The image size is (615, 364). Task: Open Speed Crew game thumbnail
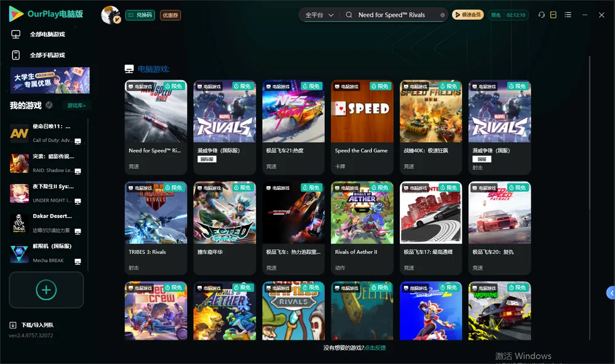tap(156, 311)
